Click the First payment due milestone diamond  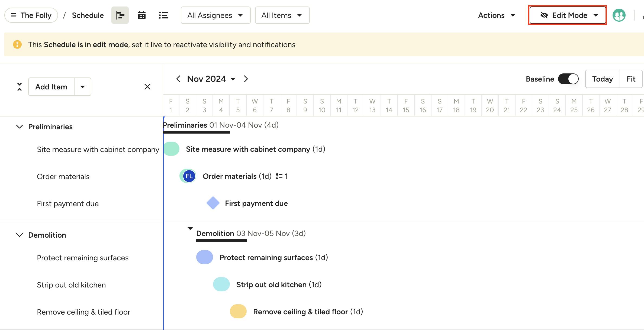213,203
